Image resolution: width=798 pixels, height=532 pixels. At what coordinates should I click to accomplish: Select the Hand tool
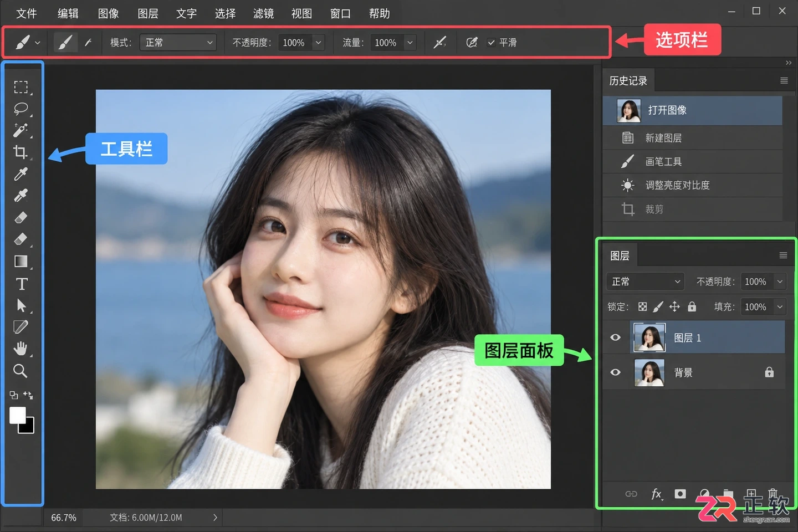tap(21, 349)
